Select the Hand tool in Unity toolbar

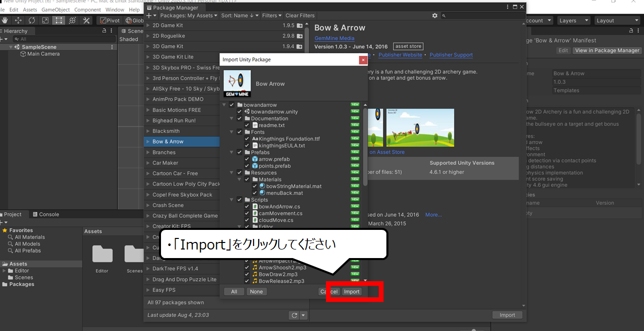click(6, 20)
